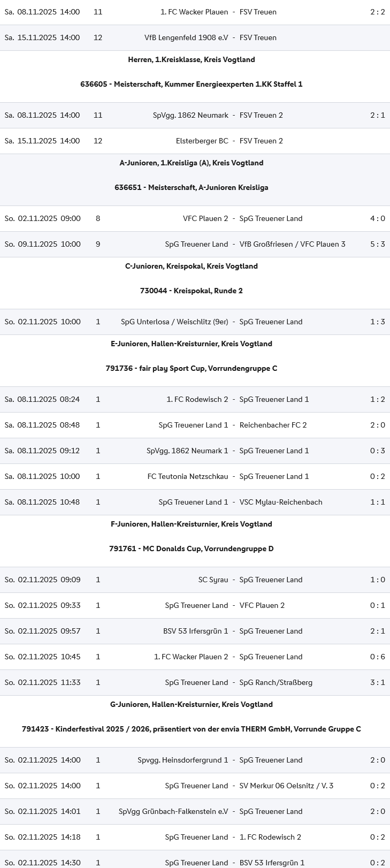Select SpVgg. 1862 Neumark vs FSV Treuen 2 match
The height and width of the screenshot is (868, 390).
[x=190, y=115]
